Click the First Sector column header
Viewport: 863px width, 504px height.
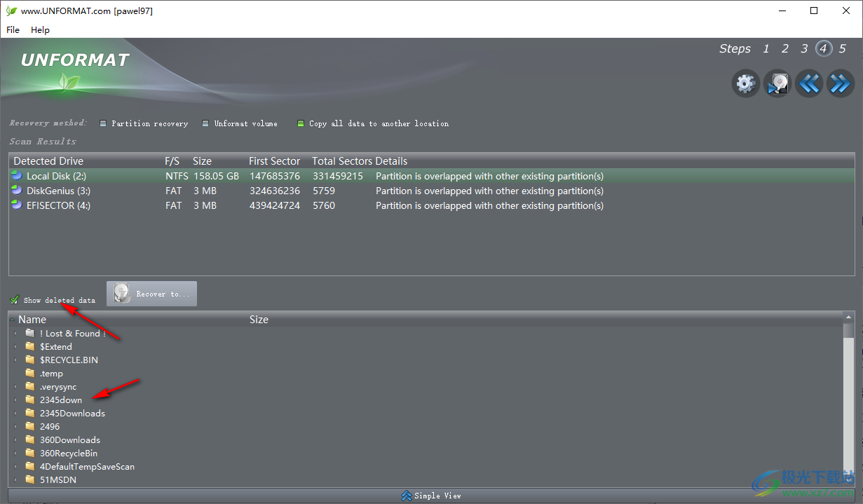(x=274, y=161)
